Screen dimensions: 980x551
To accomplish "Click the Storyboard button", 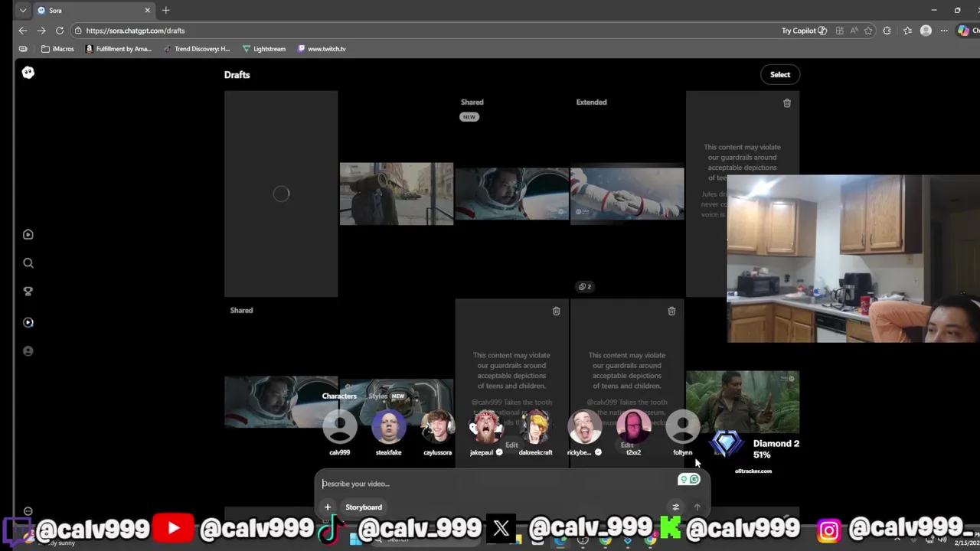I will click(x=364, y=507).
